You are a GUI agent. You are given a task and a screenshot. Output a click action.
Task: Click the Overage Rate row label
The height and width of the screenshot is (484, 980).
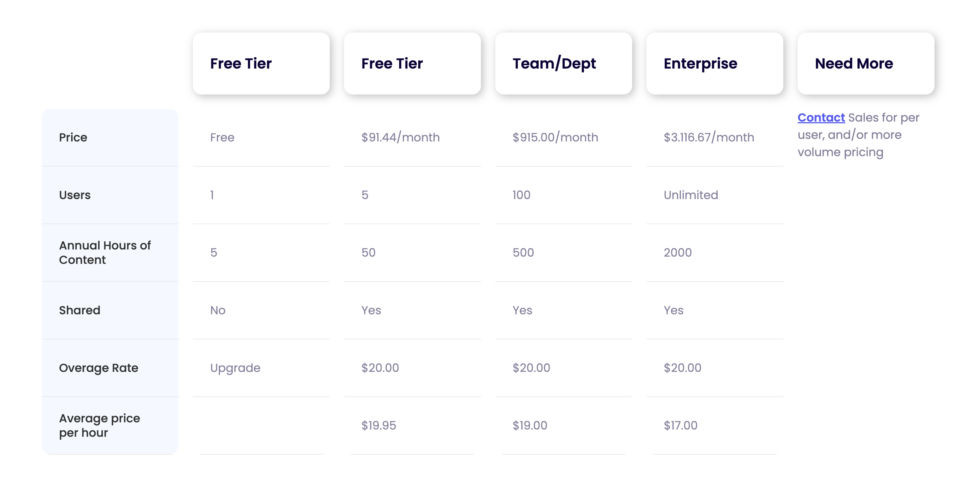coord(98,368)
